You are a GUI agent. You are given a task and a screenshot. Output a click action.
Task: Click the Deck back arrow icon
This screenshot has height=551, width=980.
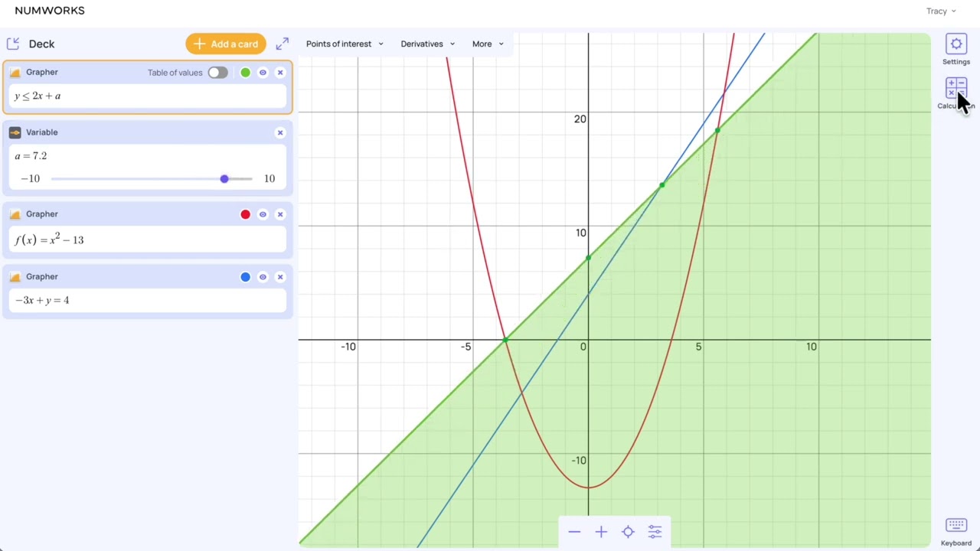[x=13, y=44]
